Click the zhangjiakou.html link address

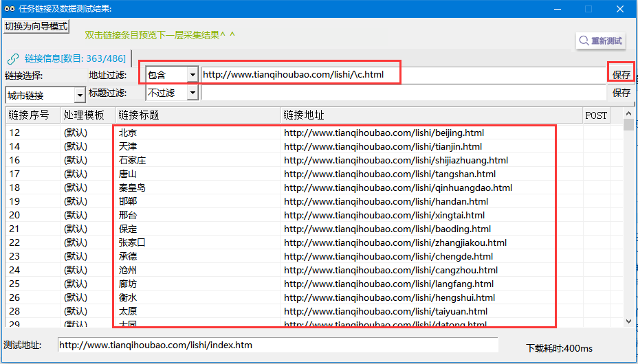point(395,242)
